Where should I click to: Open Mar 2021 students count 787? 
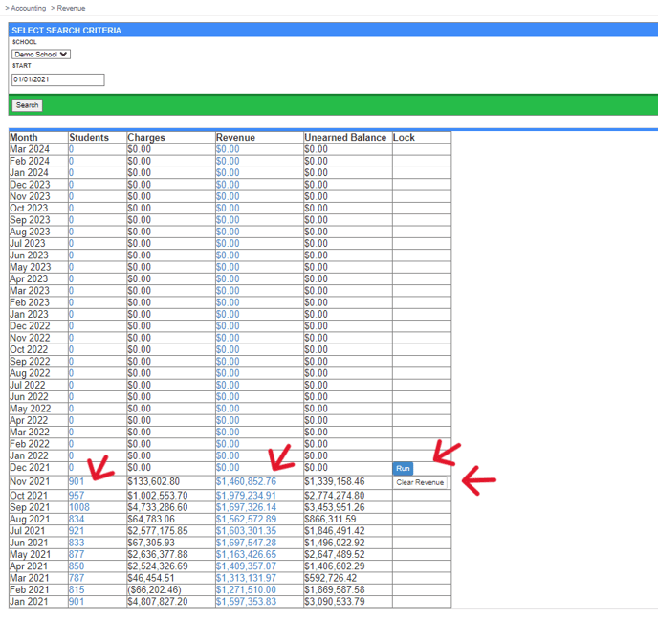click(77, 578)
